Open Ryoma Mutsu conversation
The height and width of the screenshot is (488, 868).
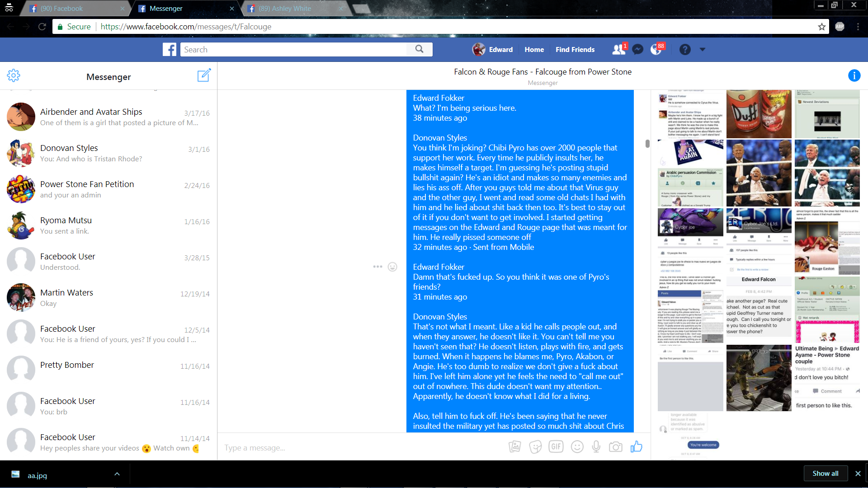click(108, 225)
